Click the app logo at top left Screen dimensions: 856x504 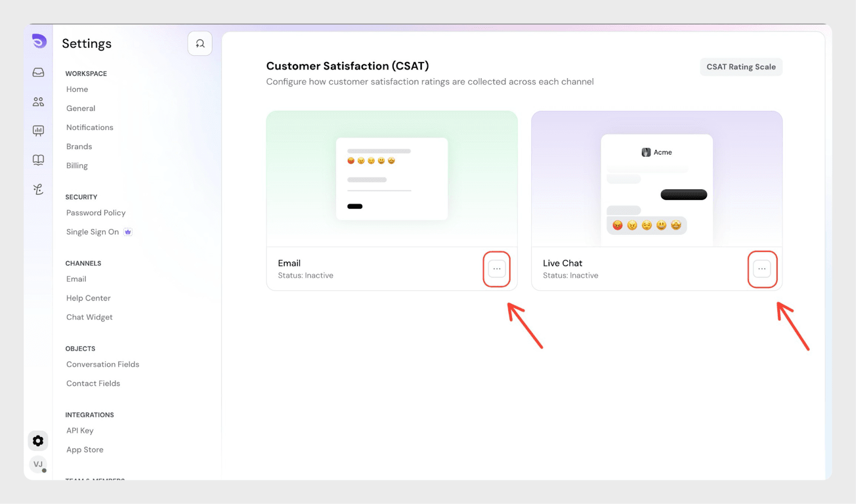tap(39, 41)
